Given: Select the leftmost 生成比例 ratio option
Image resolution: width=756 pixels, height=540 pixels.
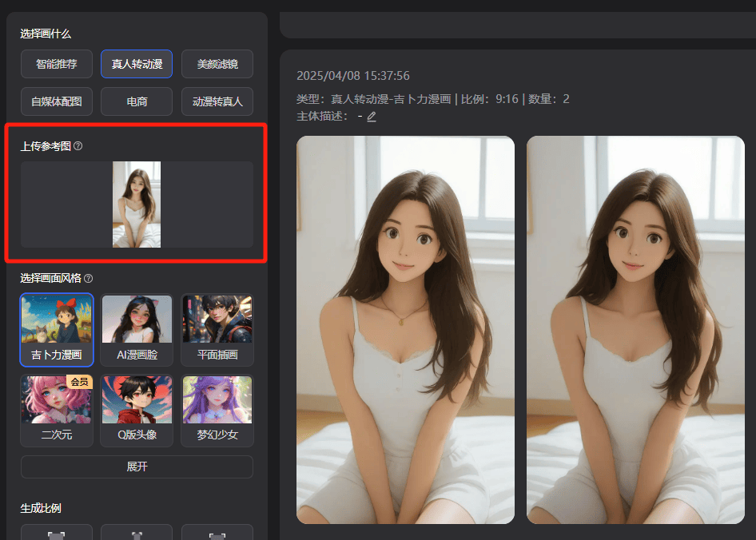Looking at the screenshot, I should [x=57, y=533].
